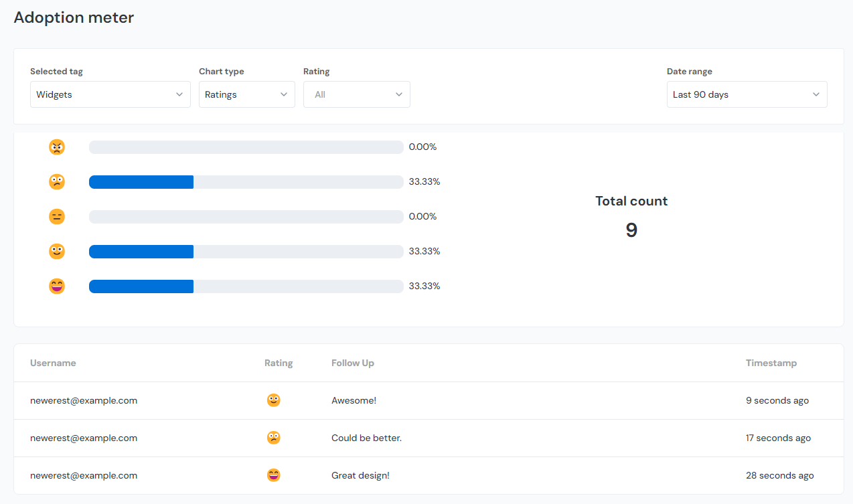Click the frowning icon on Could be better row
Screen dimensions: 853x504
pyautogui.click(x=273, y=437)
